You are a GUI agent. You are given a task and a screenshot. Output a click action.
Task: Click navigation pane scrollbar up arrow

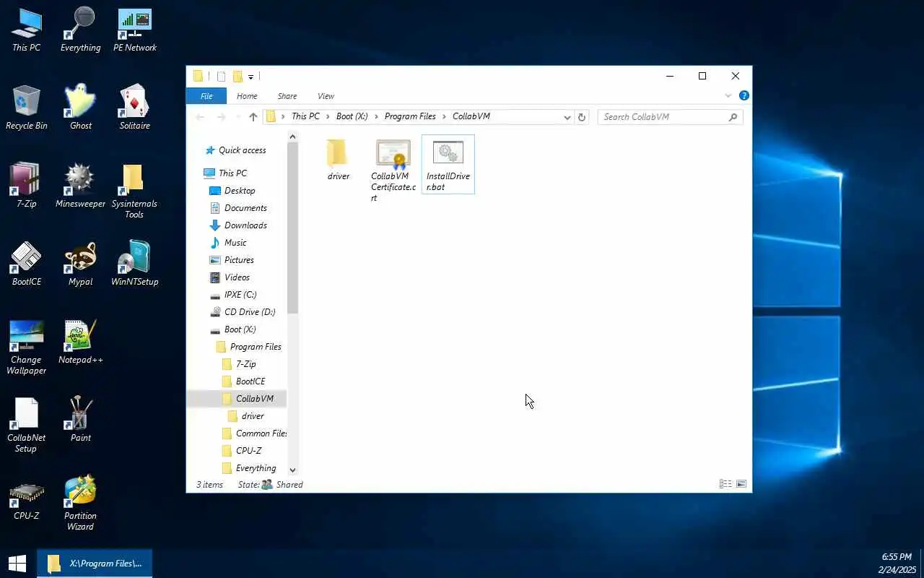(292, 137)
